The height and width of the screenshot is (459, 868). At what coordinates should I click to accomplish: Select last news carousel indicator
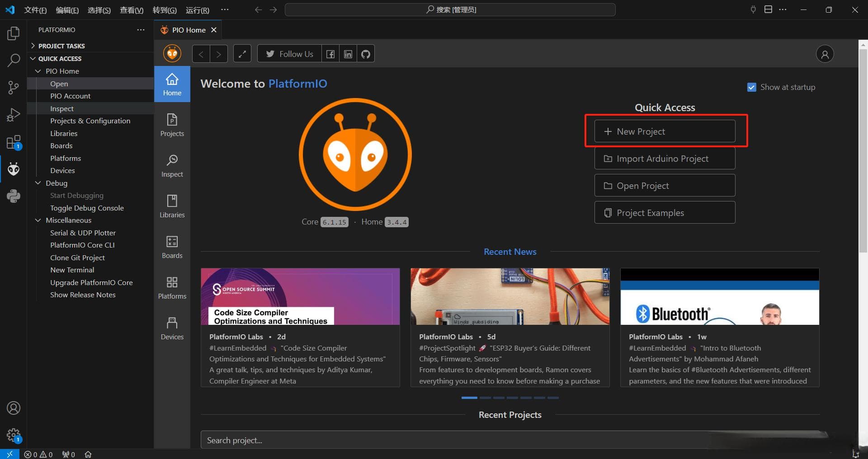553,398
